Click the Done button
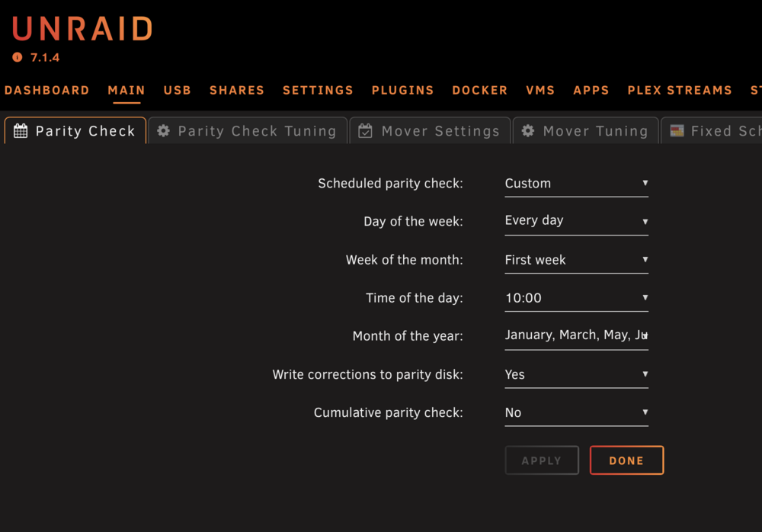This screenshot has width=762, height=532. (626, 460)
